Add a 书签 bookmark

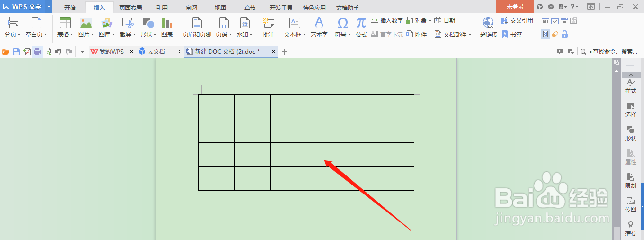tap(512, 34)
